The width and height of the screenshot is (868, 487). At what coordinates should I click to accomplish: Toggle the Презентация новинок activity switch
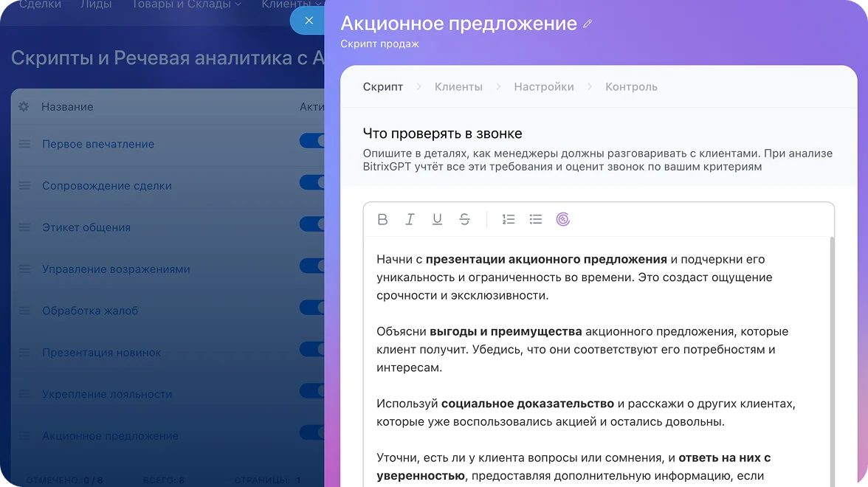tap(312, 349)
